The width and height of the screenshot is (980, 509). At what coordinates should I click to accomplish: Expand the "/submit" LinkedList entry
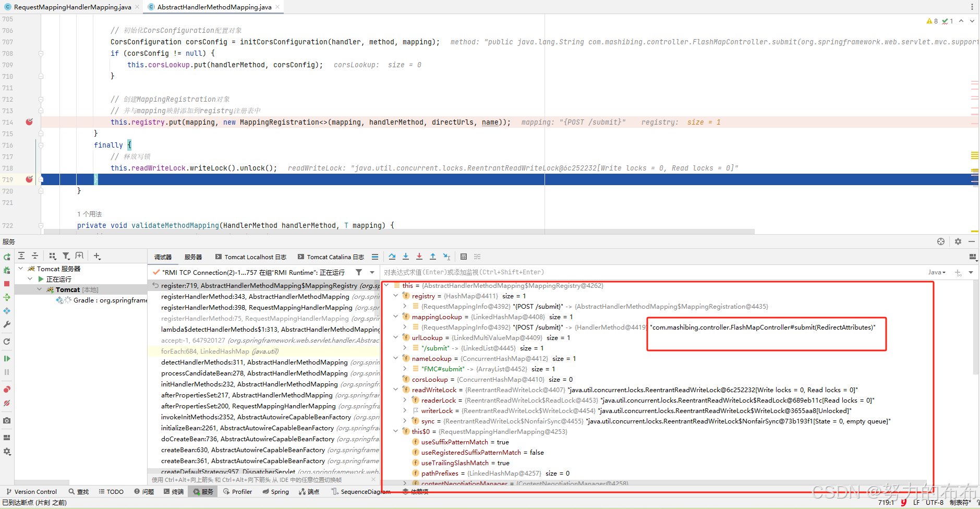[x=405, y=348]
